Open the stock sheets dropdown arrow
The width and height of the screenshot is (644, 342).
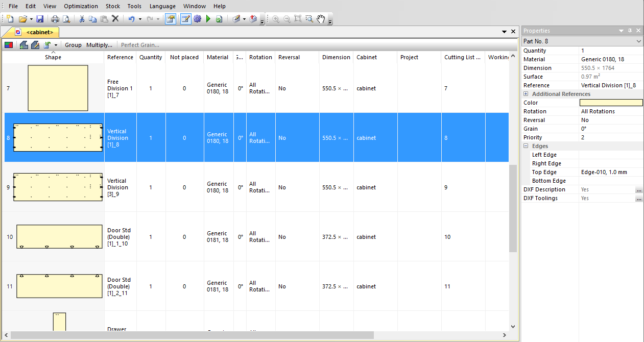(244, 19)
